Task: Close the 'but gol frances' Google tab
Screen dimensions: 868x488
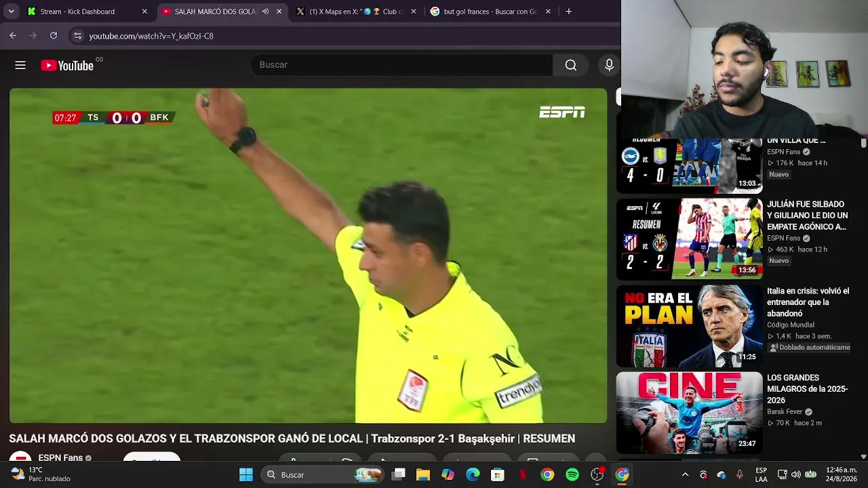Action: [548, 12]
